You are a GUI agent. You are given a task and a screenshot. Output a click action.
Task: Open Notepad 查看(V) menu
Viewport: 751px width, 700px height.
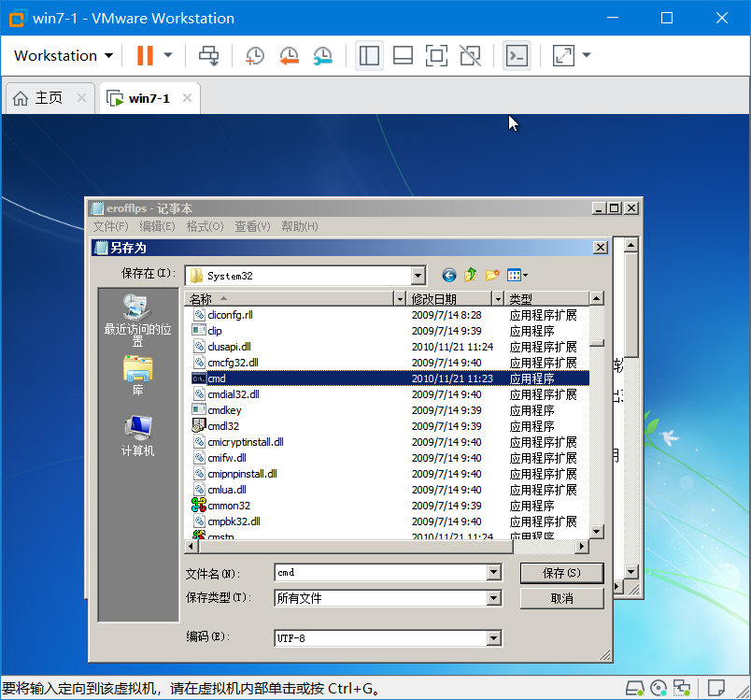[x=252, y=226]
